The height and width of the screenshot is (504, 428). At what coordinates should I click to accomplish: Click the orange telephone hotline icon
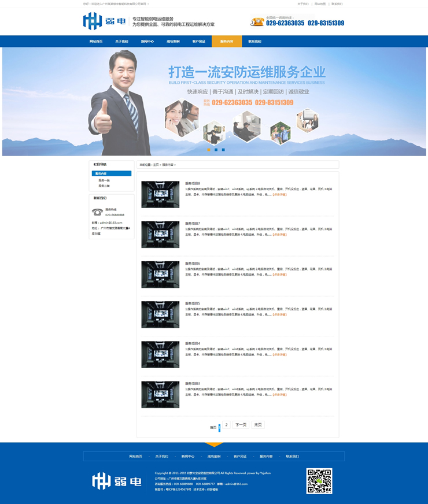257,22
